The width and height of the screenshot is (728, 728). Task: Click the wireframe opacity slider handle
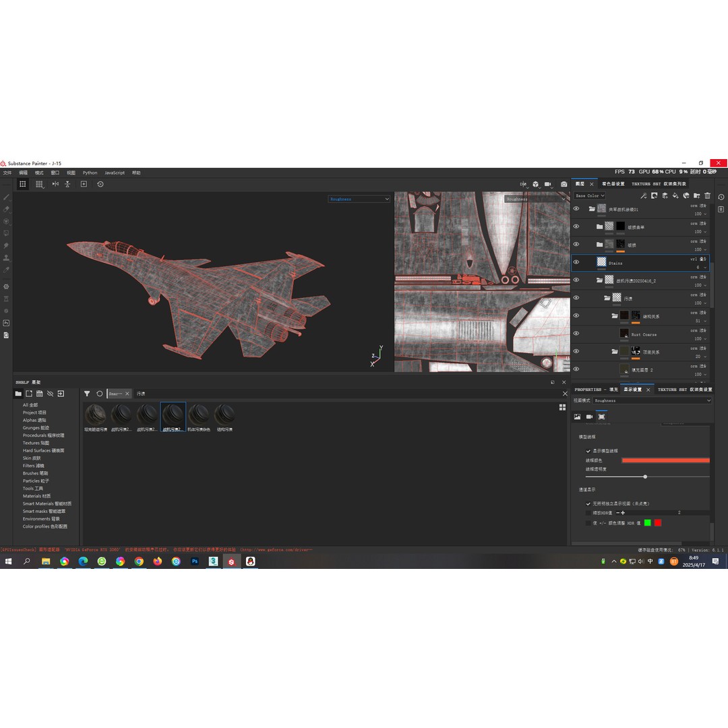coord(645,477)
